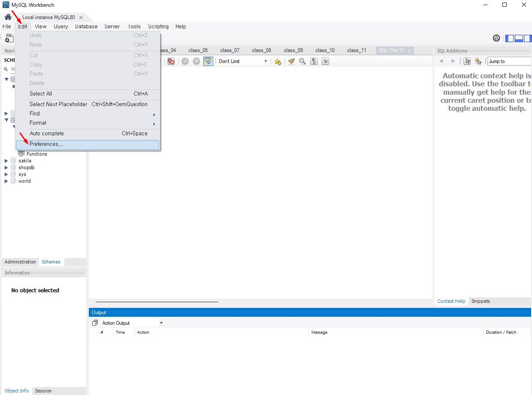Open the Context Help tab
Viewport: 532px width, 395px height.
point(451,301)
